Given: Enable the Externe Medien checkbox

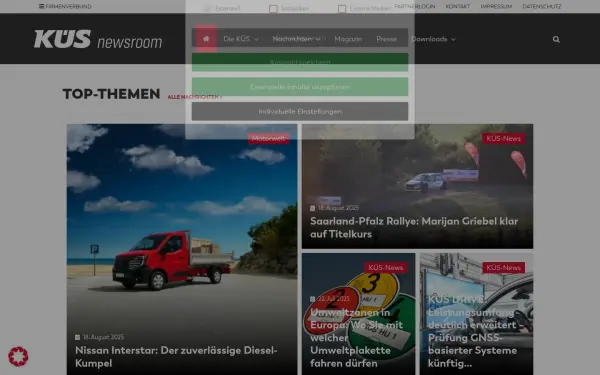Looking at the screenshot, I should tap(342, 8).
